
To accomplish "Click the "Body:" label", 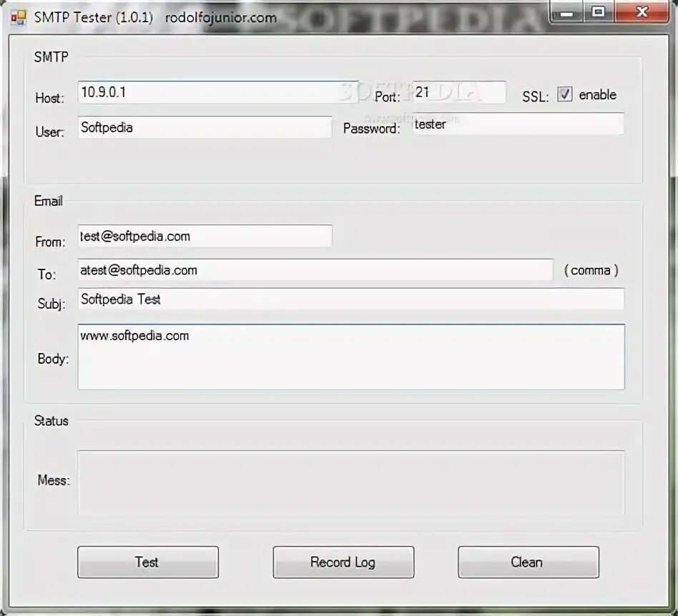I will (x=53, y=359).
